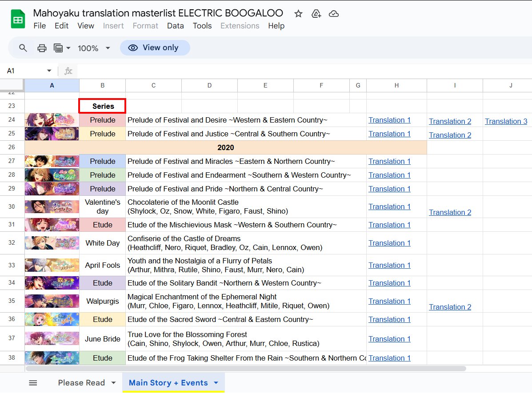Click the cloud document status icon
This screenshot has width=532, height=393.
[333, 14]
